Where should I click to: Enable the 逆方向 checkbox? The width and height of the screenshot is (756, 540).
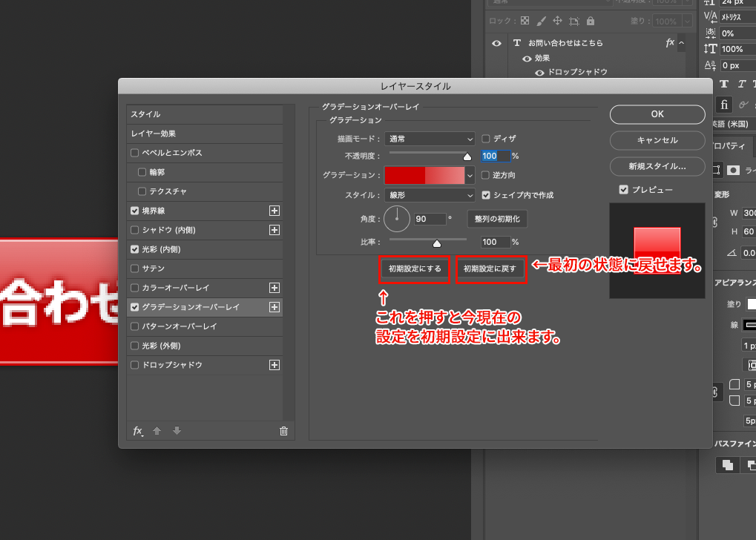[x=486, y=175]
